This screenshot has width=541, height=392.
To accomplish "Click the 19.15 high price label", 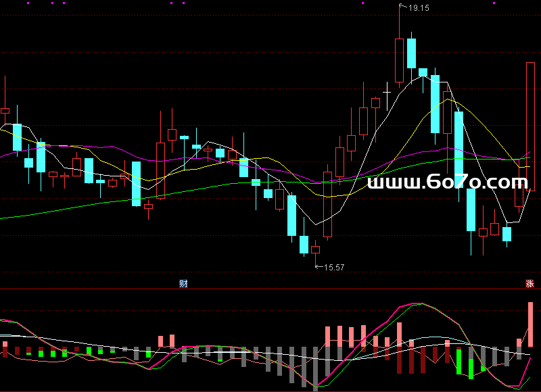I will pyautogui.click(x=419, y=8).
